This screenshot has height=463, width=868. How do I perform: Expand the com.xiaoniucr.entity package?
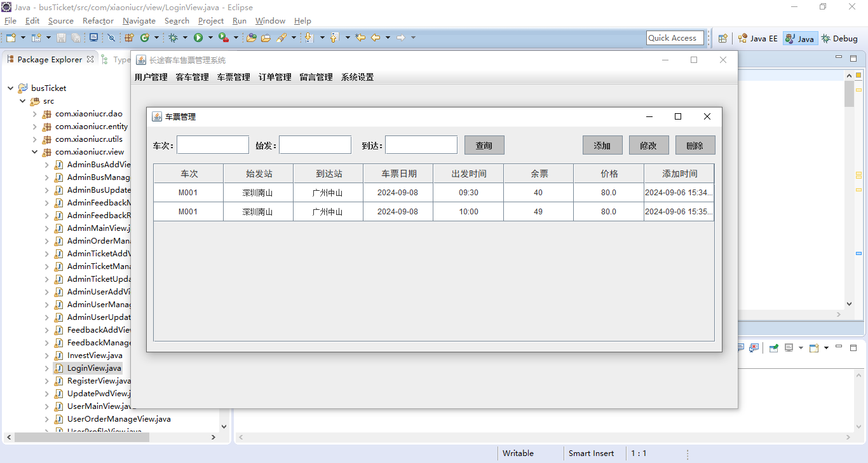[x=35, y=127]
